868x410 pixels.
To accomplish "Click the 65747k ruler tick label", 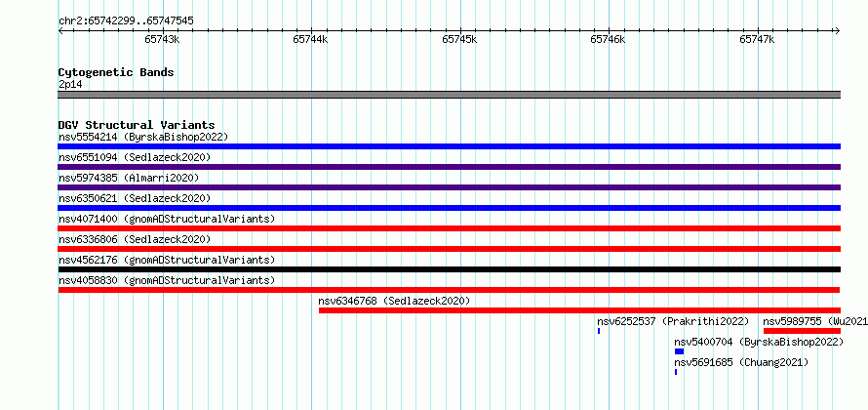I will click(757, 39).
